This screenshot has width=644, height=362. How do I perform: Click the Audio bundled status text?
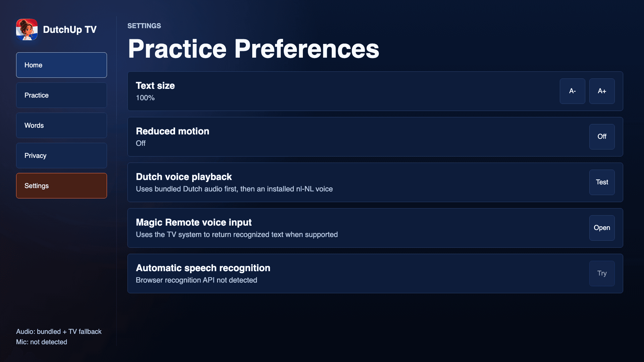point(59,331)
